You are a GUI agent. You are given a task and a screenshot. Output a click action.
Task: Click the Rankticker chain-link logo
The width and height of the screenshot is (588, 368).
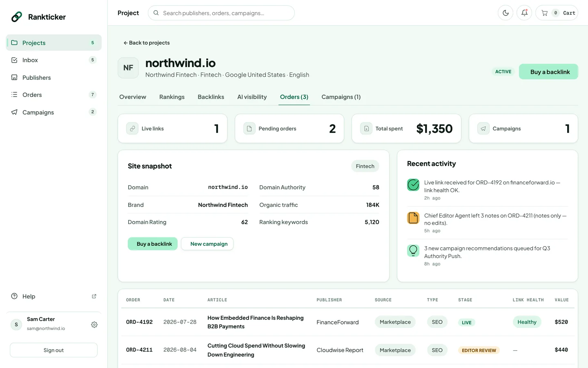click(x=17, y=17)
